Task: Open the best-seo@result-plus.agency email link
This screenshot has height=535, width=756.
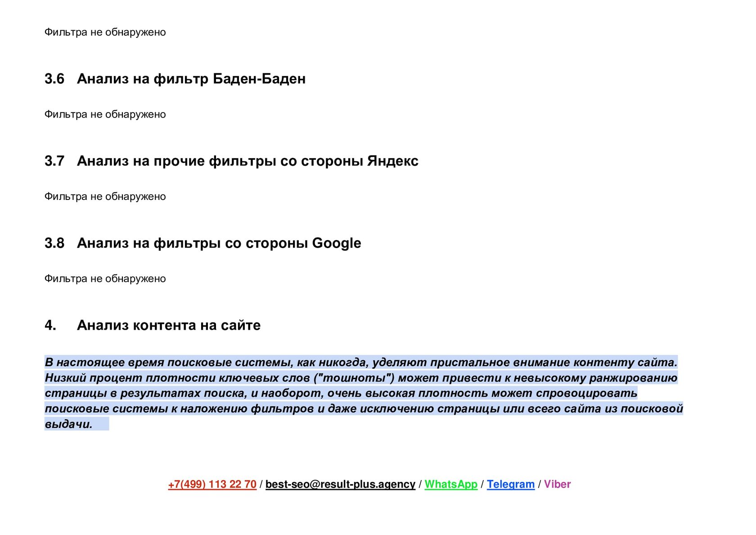Action: pyautogui.click(x=340, y=484)
